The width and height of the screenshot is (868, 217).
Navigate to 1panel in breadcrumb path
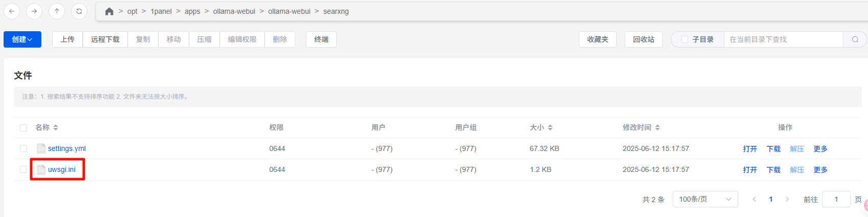(161, 11)
